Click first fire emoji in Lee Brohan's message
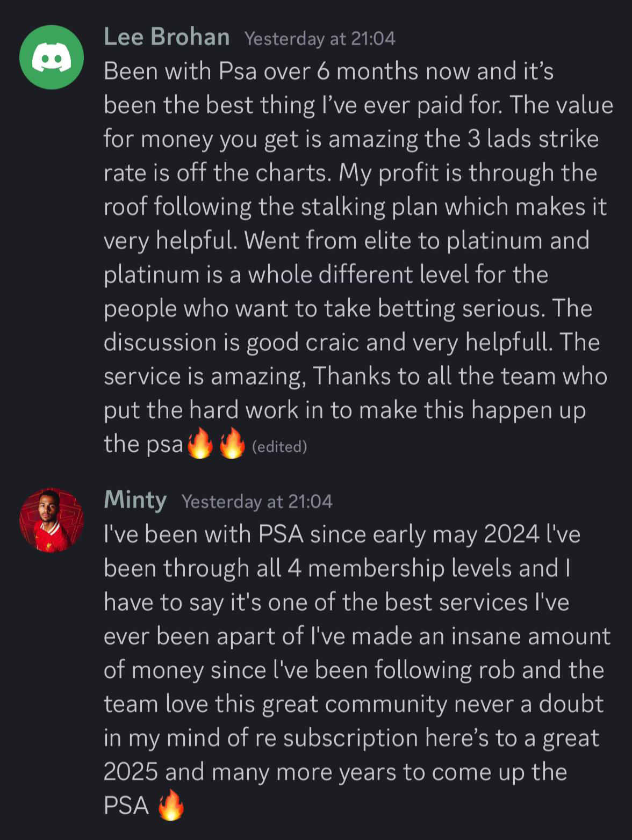This screenshot has width=632, height=840. coord(200,444)
